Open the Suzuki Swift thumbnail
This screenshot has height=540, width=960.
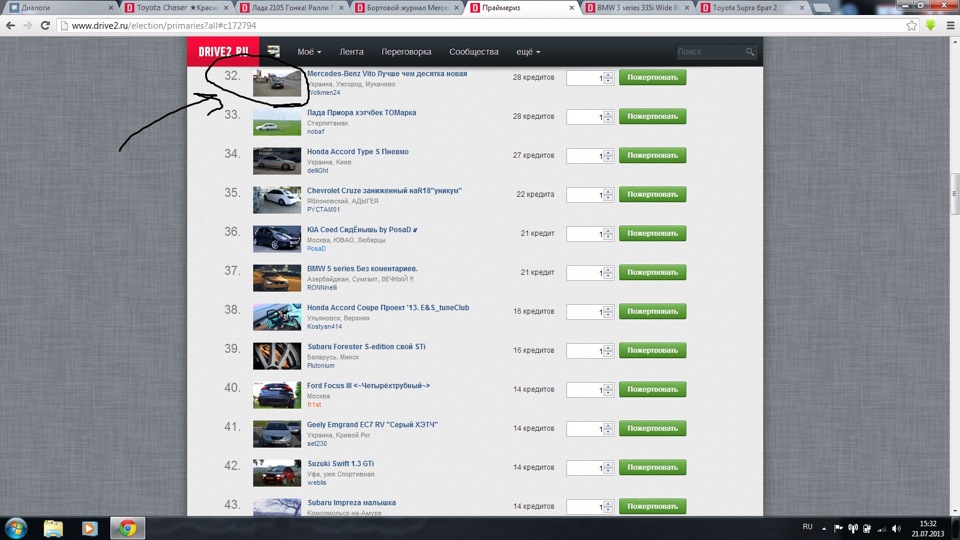click(277, 473)
